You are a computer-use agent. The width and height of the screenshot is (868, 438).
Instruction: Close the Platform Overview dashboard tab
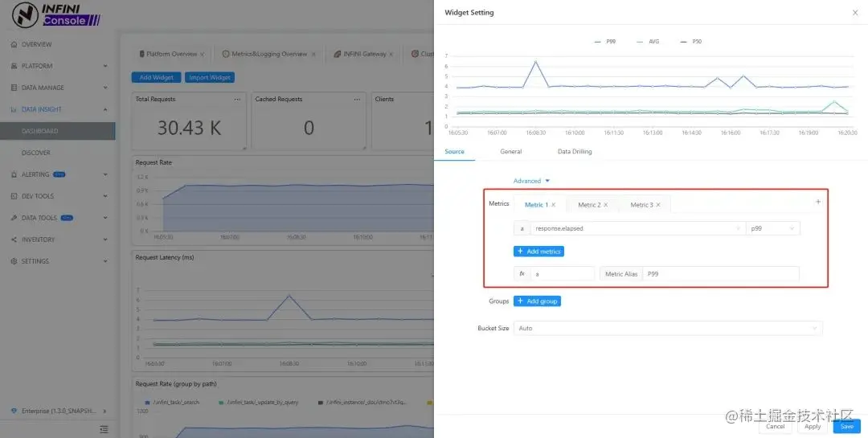pos(202,55)
